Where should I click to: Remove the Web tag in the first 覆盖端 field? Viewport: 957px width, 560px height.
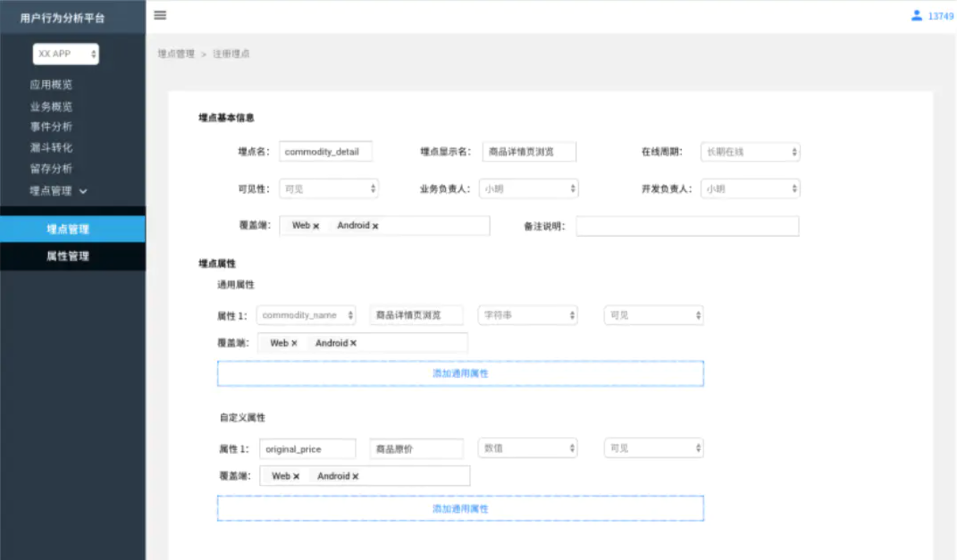click(x=316, y=226)
